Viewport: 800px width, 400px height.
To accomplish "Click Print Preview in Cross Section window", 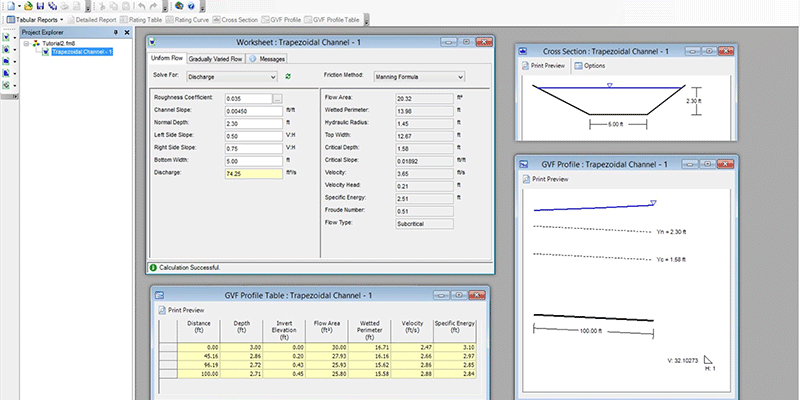I will (546, 66).
